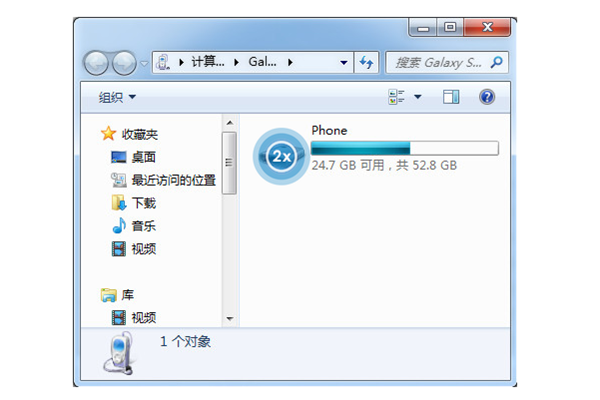Click the device icon in address bar

tap(163, 62)
